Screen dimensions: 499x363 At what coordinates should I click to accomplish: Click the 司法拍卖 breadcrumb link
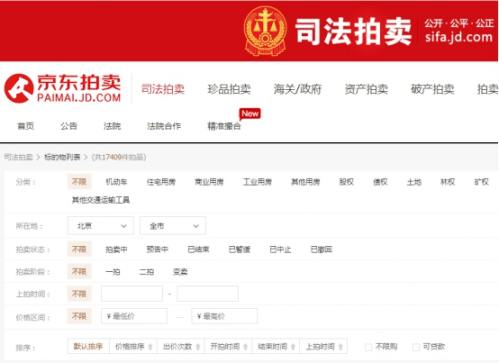coord(18,157)
